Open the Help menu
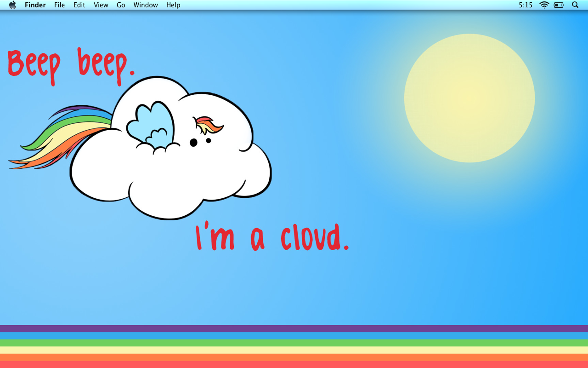The height and width of the screenshot is (368, 588). (173, 5)
